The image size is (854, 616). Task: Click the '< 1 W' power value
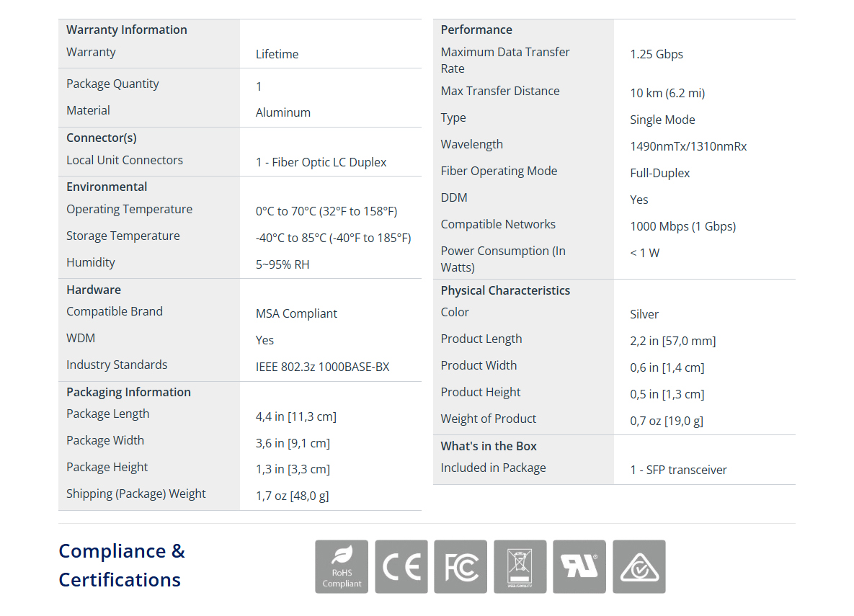(x=645, y=254)
